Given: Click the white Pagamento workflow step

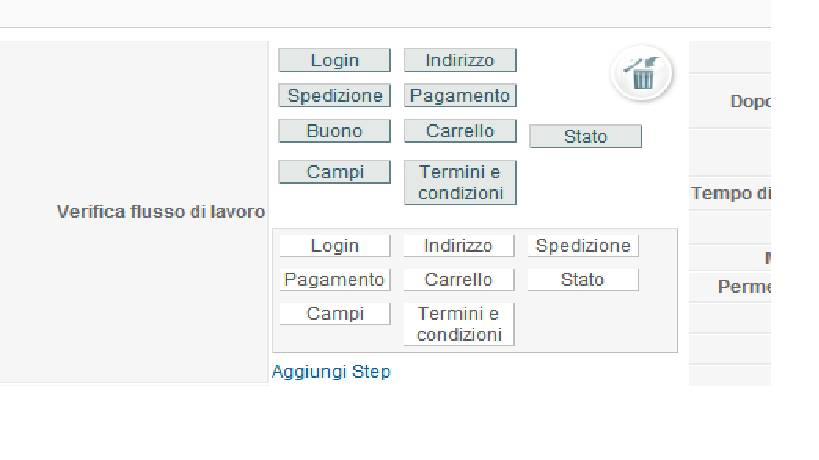Looking at the screenshot, I should pyautogui.click(x=334, y=280).
